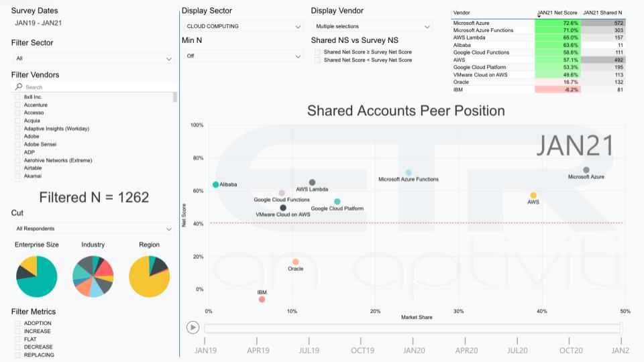Click the Microsoft Azure Functions bubble

pos(409,173)
